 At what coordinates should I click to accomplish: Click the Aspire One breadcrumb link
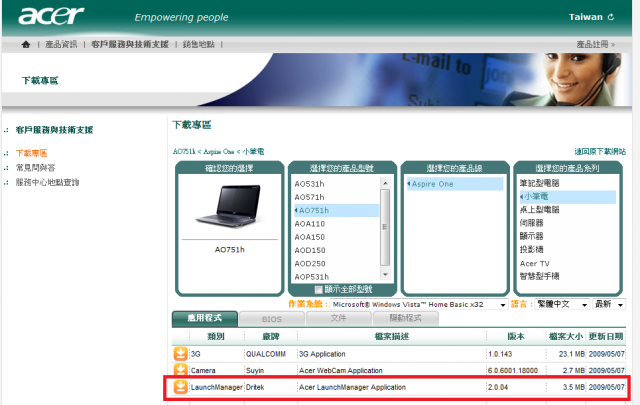tap(218, 151)
